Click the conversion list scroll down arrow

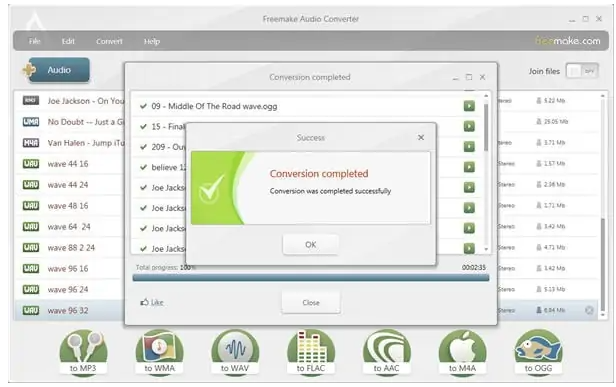tap(486, 249)
